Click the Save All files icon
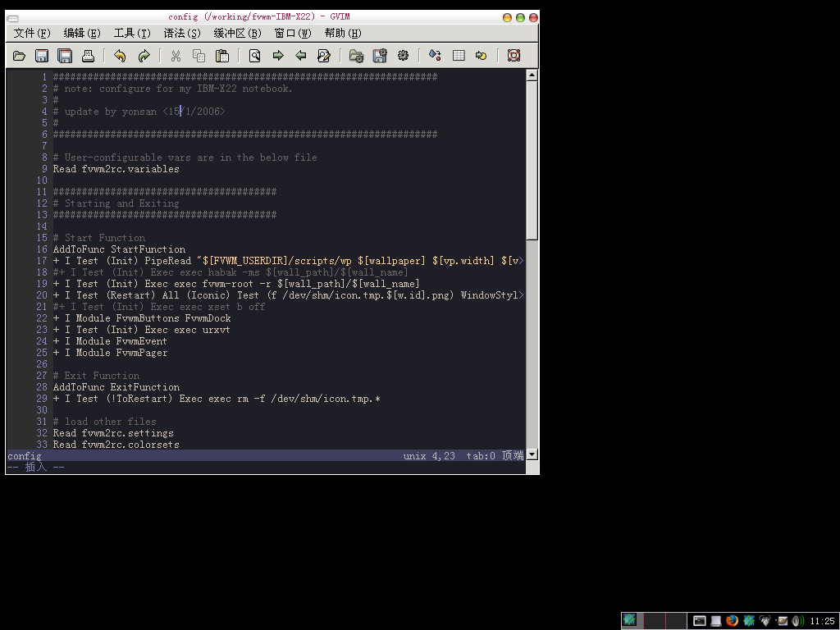This screenshot has width=840, height=630. click(x=65, y=56)
